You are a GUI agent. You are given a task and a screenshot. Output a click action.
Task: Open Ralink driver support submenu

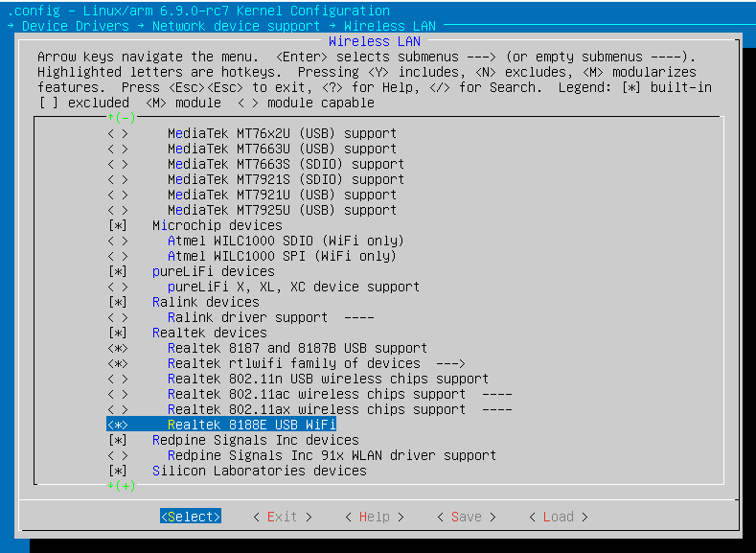[270, 318]
